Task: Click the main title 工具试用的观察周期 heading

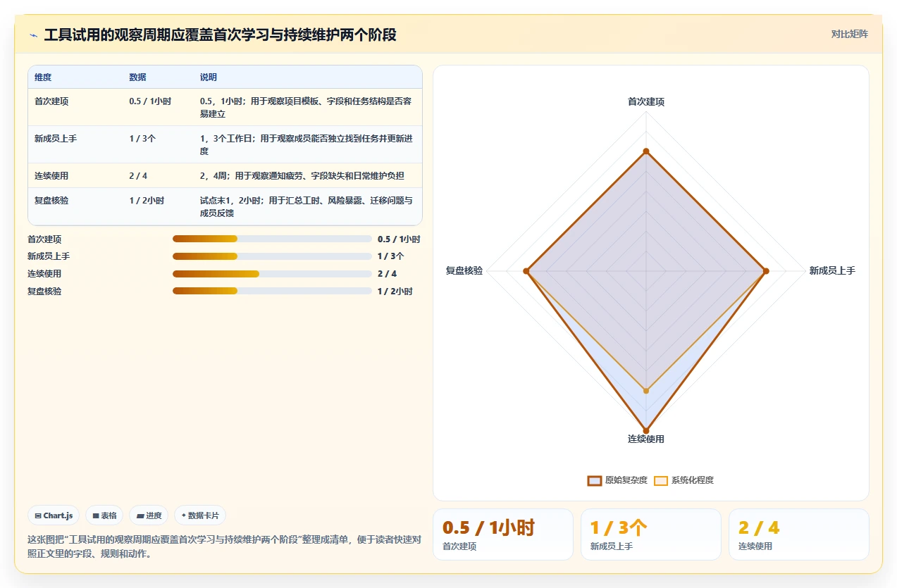Action: coord(221,35)
